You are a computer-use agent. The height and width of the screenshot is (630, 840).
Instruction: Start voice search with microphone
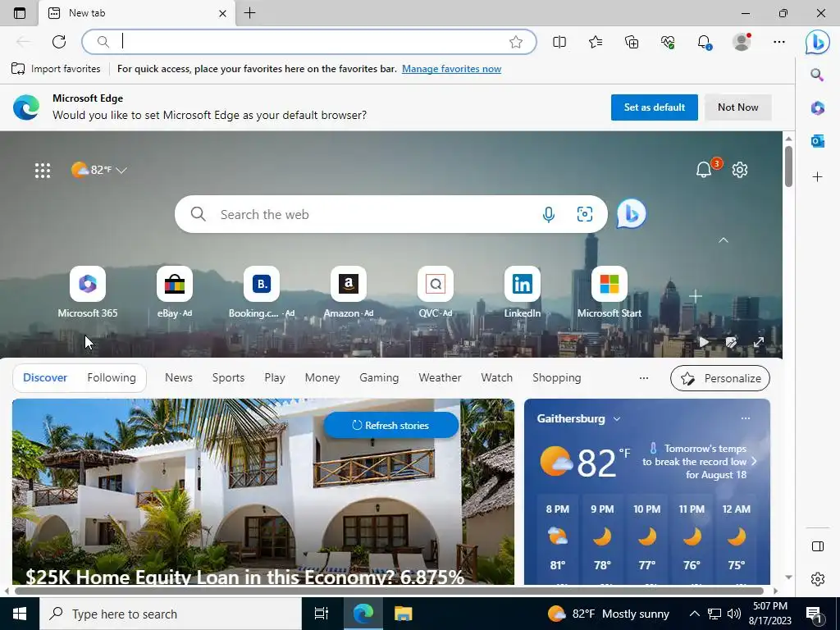click(548, 214)
